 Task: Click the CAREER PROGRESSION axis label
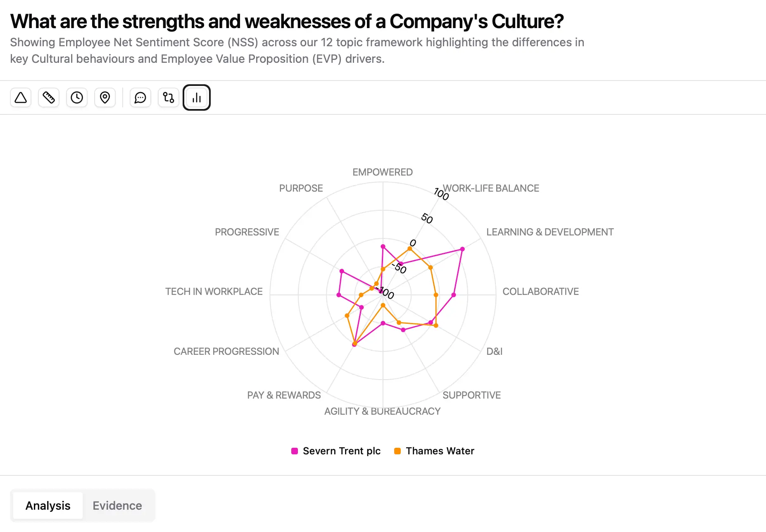[x=226, y=351]
